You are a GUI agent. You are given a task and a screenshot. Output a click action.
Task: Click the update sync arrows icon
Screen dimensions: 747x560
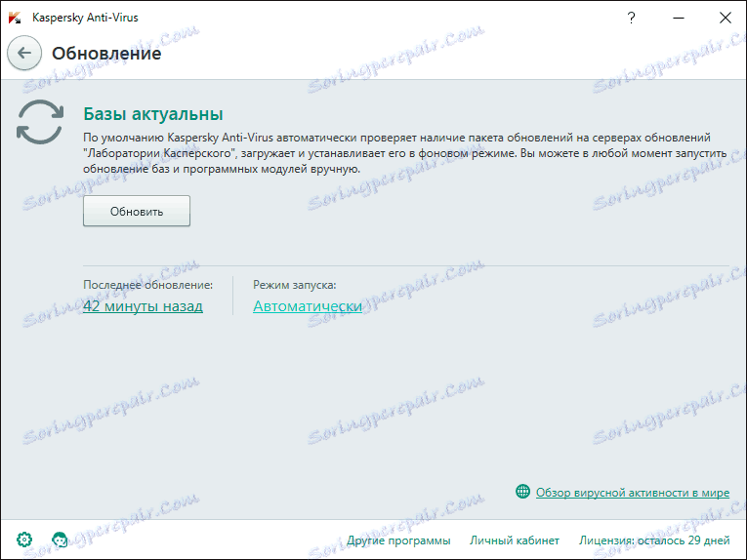coord(39,122)
